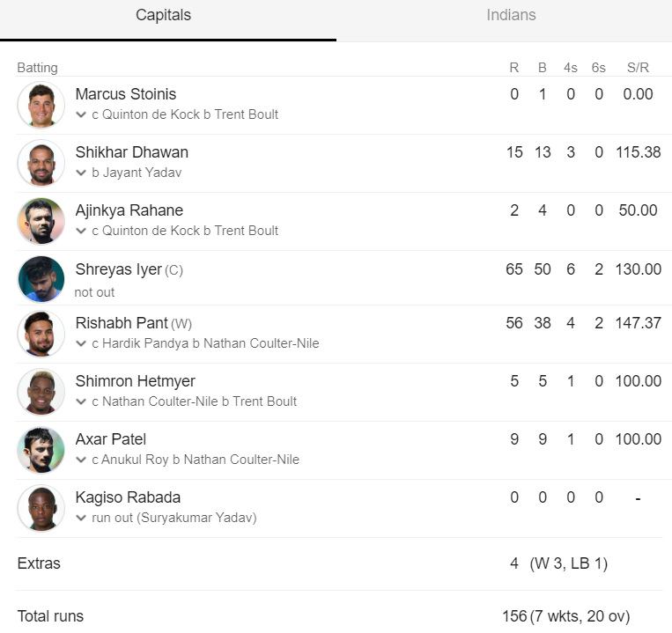Expand Shikhar Dhawan dismissal chevron
Viewport: 672px width, 633px height.
[x=80, y=173]
